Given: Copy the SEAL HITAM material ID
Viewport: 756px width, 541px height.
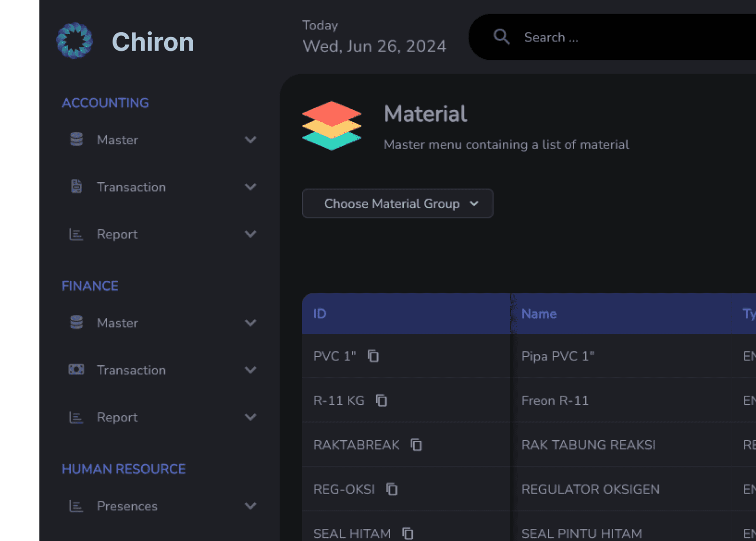Looking at the screenshot, I should tap(408, 533).
